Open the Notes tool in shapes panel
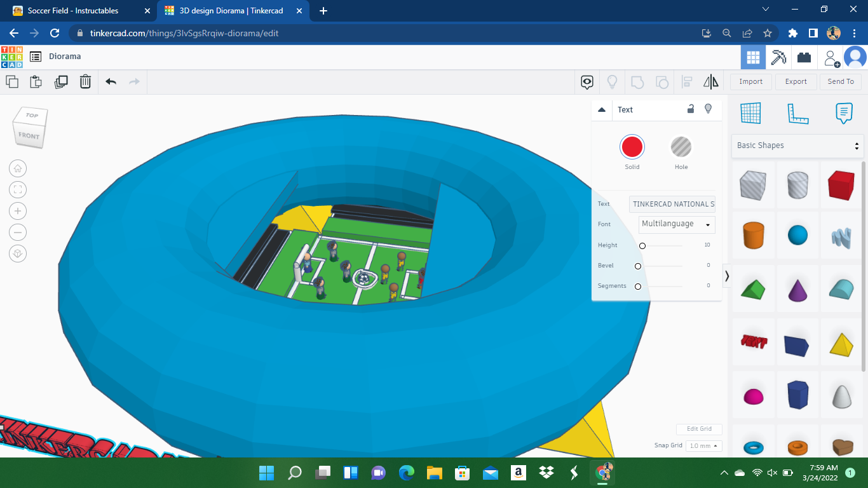868x488 pixels. point(844,113)
